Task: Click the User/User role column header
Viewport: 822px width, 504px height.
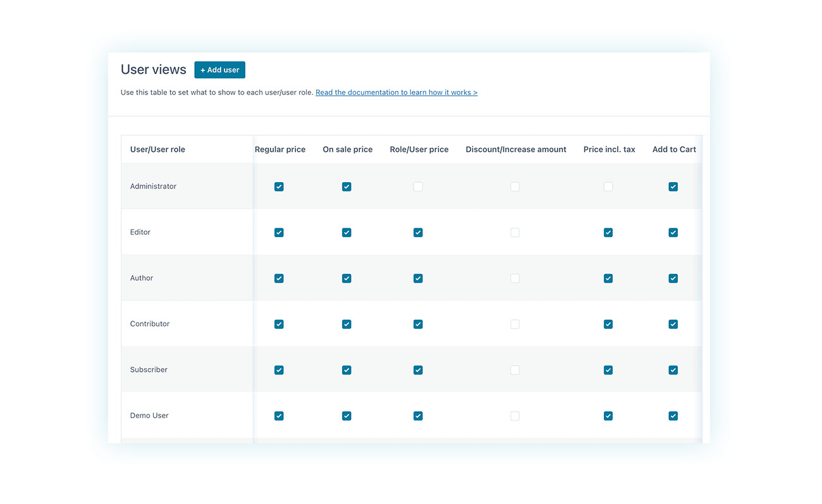Action: coord(157,150)
